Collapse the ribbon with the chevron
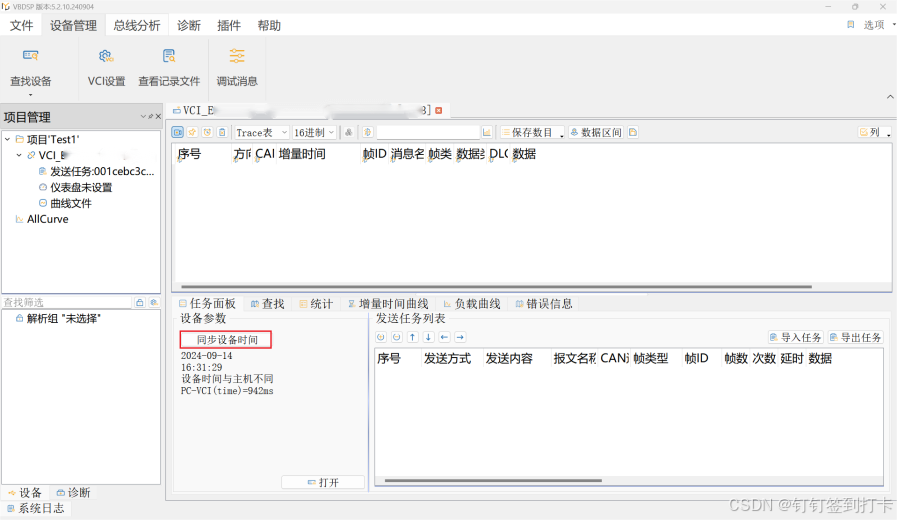897x520 pixels. pyautogui.click(x=890, y=97)
